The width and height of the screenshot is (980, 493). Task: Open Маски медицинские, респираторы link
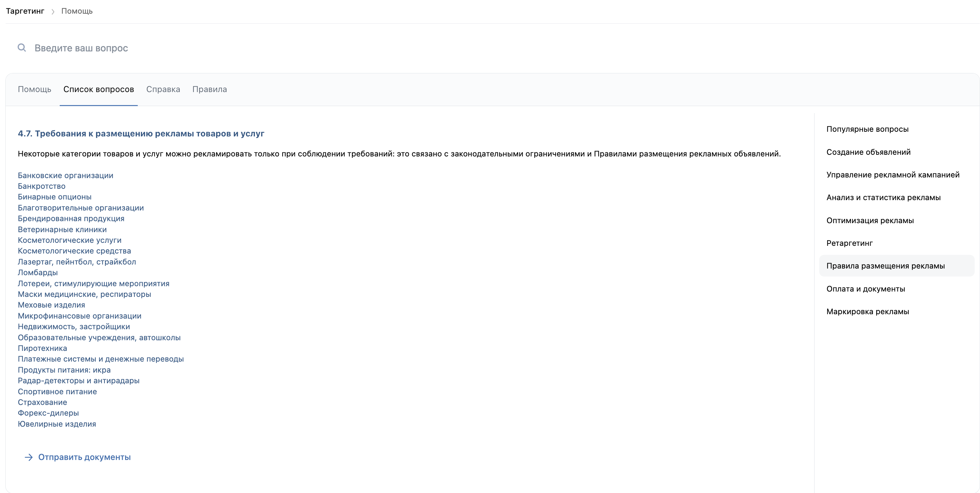[84, 294]
